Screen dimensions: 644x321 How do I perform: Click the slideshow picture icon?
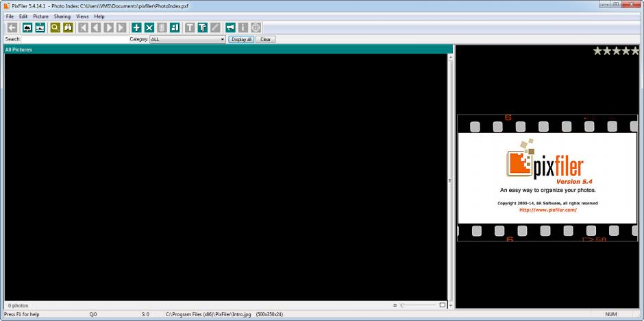[x=40, y=27]
